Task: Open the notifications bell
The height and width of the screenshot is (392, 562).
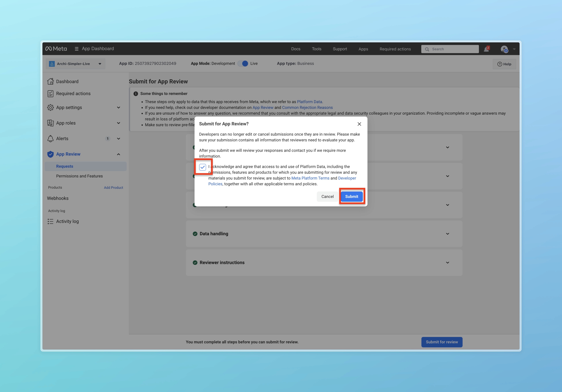Action: (x=486, y=49)
